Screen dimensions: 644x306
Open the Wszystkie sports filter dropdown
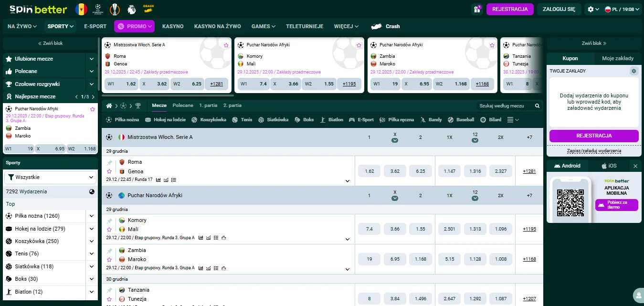pyautogui.click(x=51, y=177)
